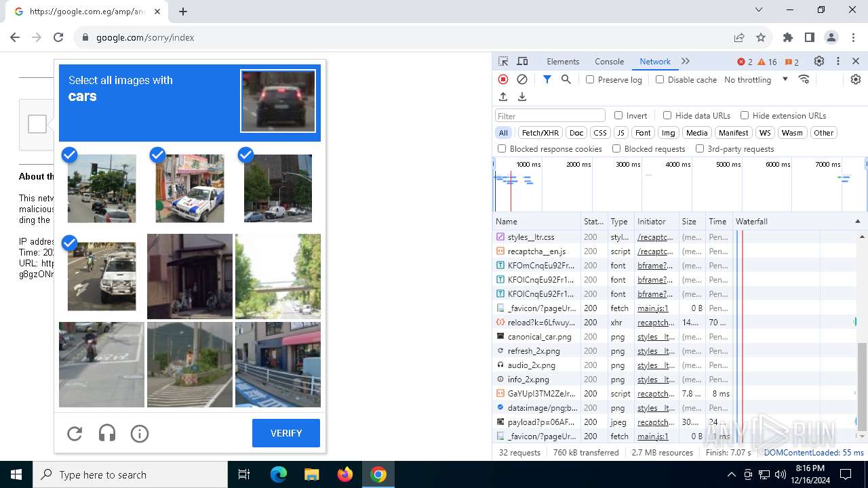868x488 pixels.
Task: Open the No throttling dropdown
Action: (x=756, y=79)
